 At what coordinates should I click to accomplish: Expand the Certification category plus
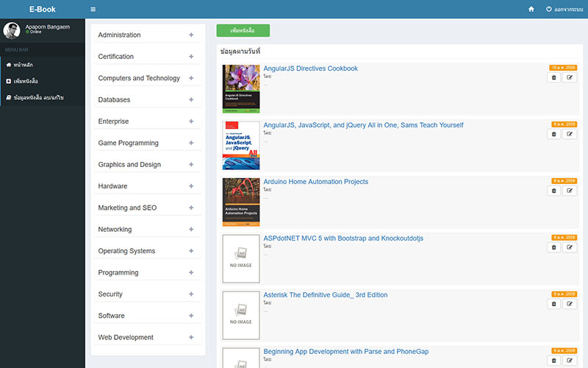point(191,57)
